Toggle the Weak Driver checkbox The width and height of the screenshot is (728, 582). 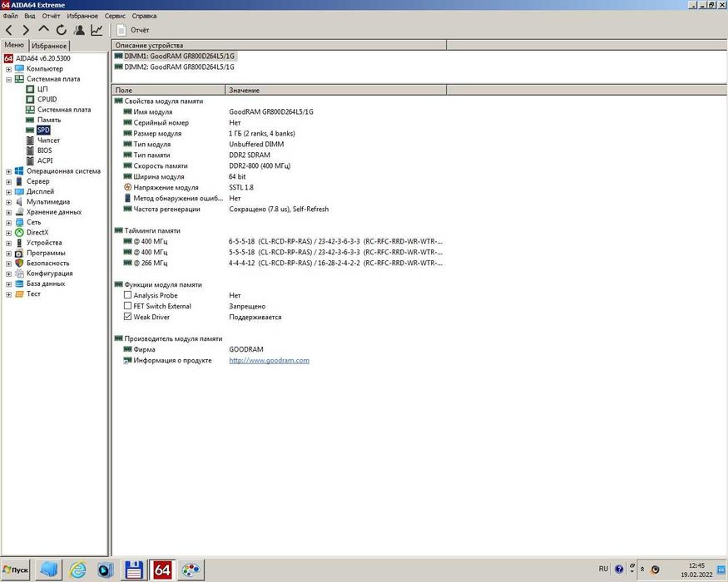click(x=127, y=317)
